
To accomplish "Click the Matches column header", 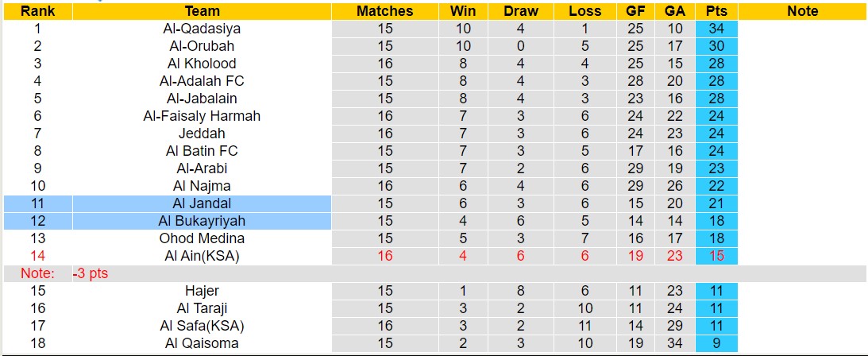I will [x=384, y=11].
